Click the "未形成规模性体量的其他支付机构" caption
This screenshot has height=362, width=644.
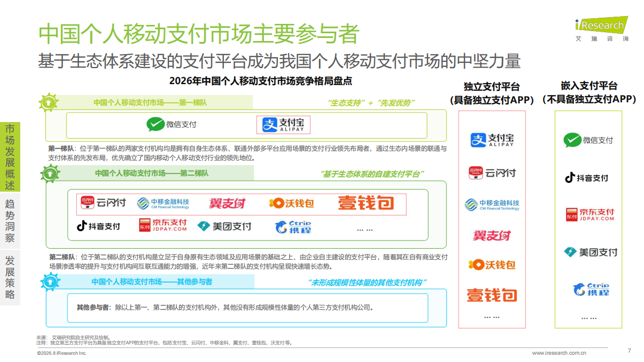coord(367,283)
